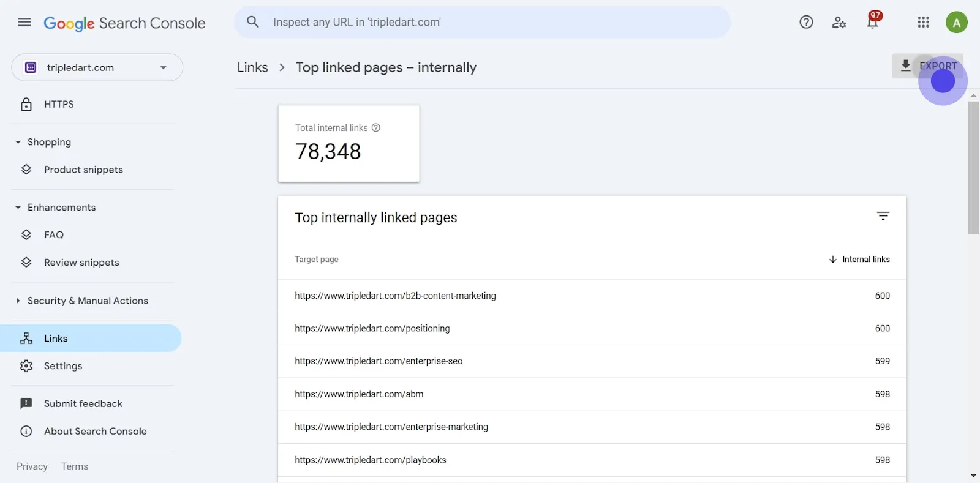Screen dimensions: 980x483
Task: Click the URL inspection search field
Action: coord(483,22)
